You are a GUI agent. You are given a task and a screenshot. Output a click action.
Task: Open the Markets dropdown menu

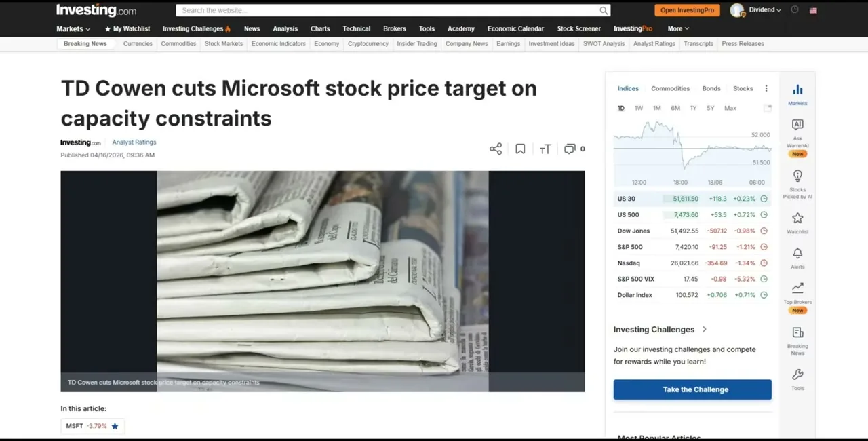point(73,28)
